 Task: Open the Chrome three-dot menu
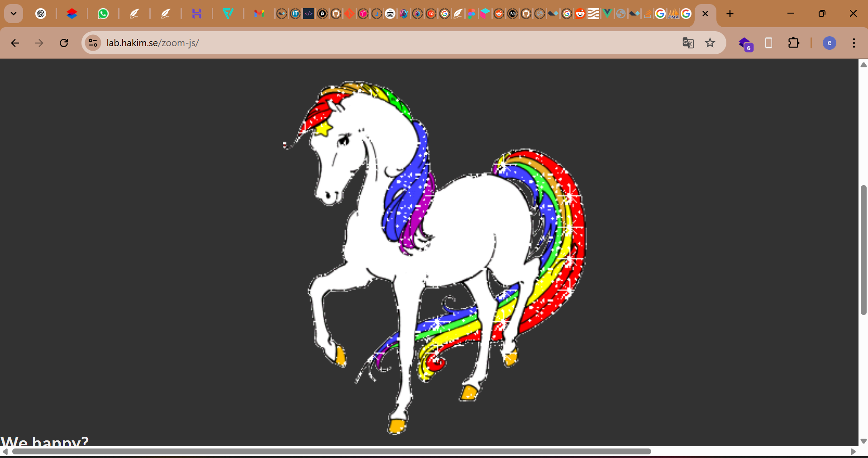[x=854, y=43]
